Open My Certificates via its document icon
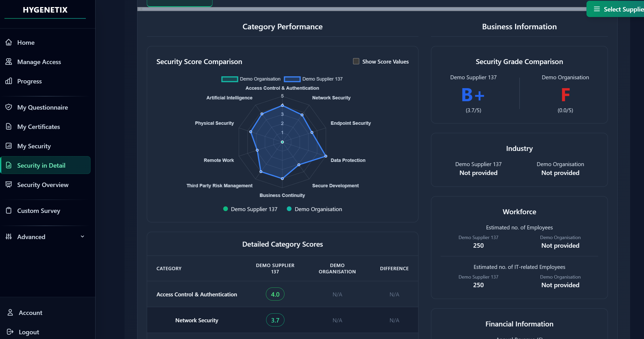This screenshot has width=644, height=339. click(9, 127)
